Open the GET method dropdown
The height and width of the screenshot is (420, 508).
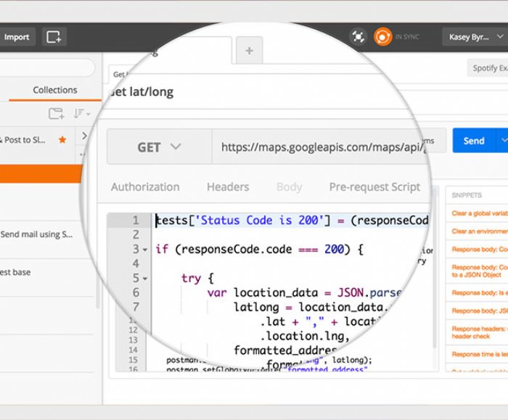point(159,147)
